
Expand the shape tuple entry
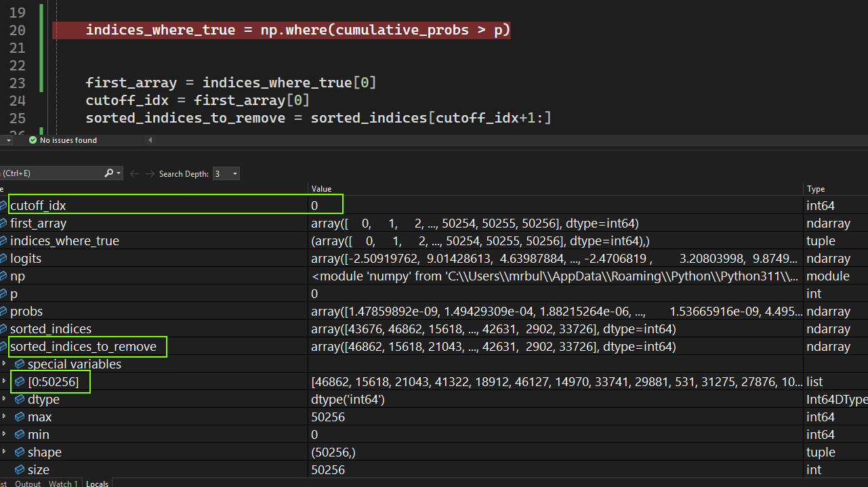click(x=5, y=452)
